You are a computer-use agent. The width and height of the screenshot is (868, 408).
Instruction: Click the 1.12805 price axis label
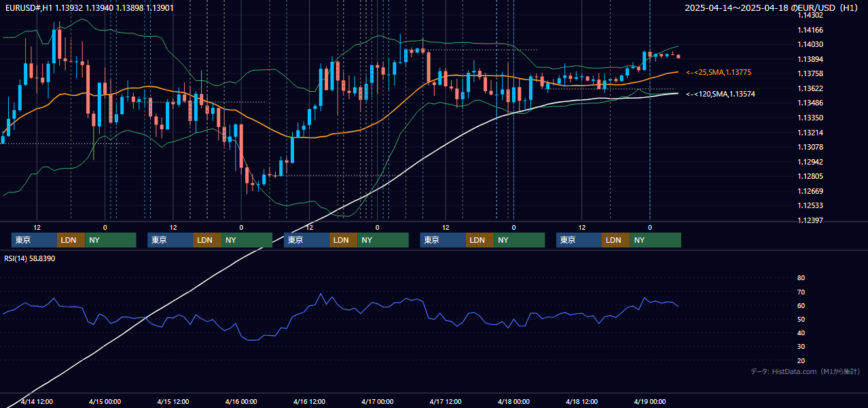coord(810,176)
